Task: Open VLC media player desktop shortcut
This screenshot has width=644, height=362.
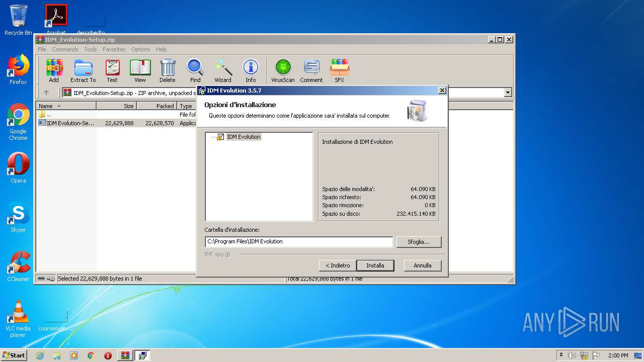Action: click(18, 319)
